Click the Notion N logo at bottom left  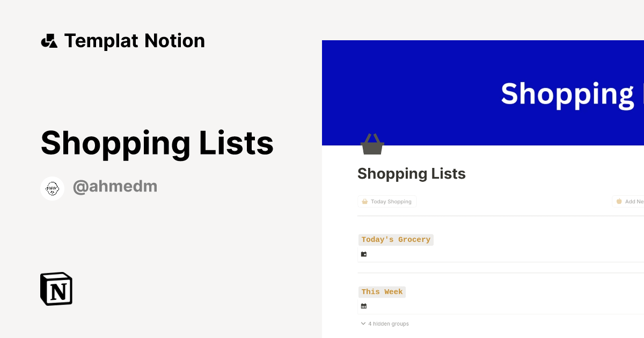click(55, 289)
